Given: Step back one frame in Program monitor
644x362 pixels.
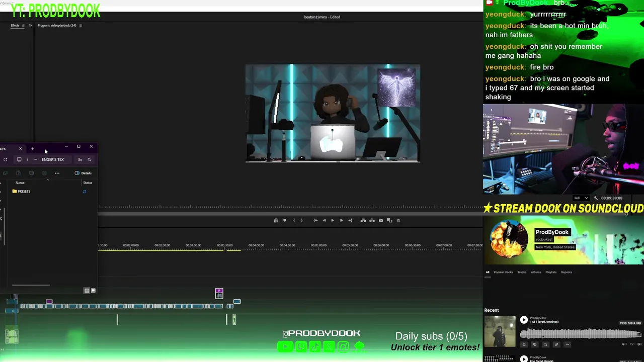Looking at the screenshot, I should pos(324,220).
